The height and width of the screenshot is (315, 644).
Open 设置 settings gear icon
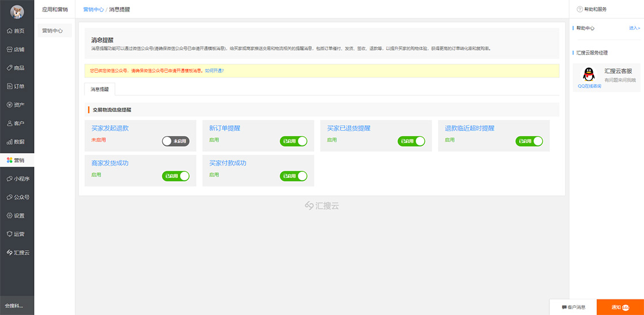[10, 216]
